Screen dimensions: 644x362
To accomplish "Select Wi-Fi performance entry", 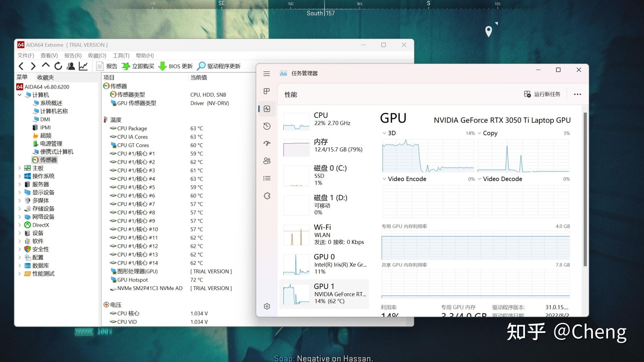I will pos(324,235).
